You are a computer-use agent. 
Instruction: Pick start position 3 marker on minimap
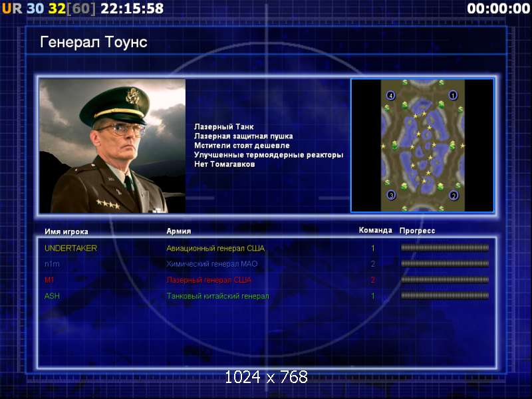click(391, 196)
